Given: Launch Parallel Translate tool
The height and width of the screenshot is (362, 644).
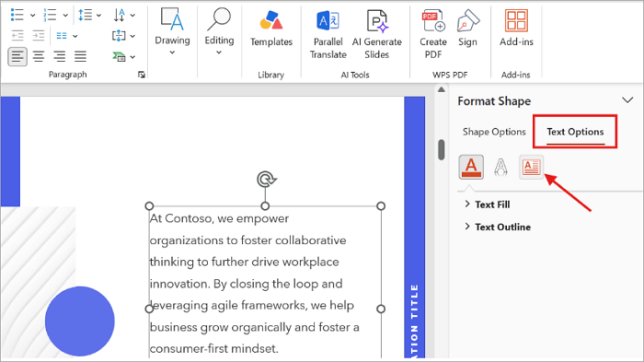Looking at the screenshot, I should (x=328, y=34).
